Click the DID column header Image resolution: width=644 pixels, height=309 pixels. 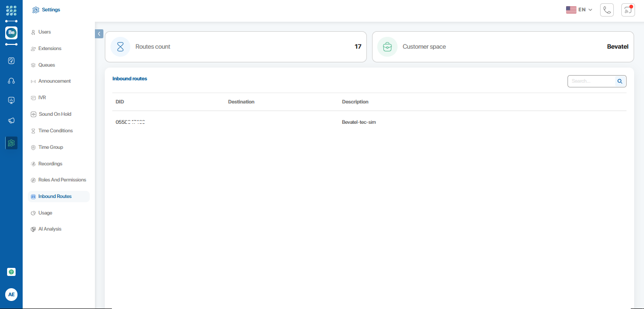120,102
